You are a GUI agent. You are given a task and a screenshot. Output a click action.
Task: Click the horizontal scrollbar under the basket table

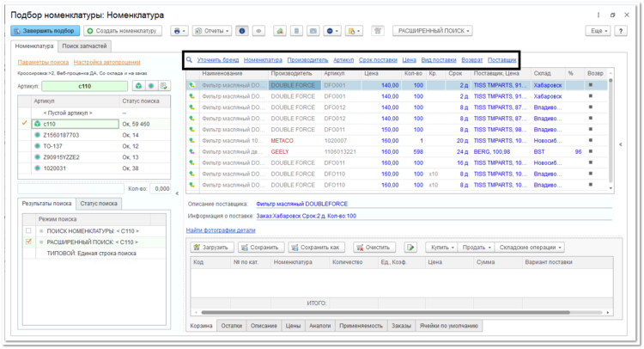tap(386, 312)
